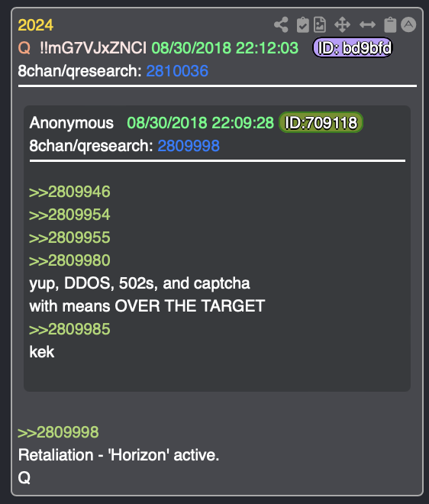Follow reply reference >>2809985

pos(69,329)
